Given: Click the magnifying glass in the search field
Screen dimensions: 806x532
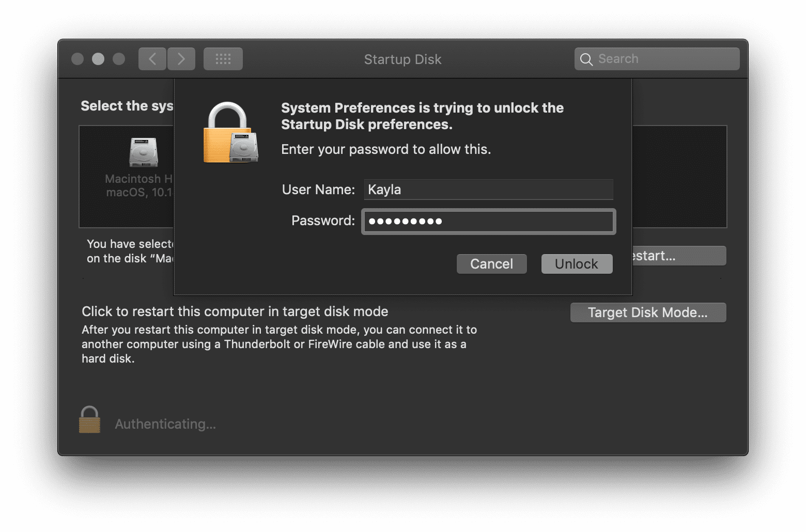Looking at the screenshot, I should (586, 59).
